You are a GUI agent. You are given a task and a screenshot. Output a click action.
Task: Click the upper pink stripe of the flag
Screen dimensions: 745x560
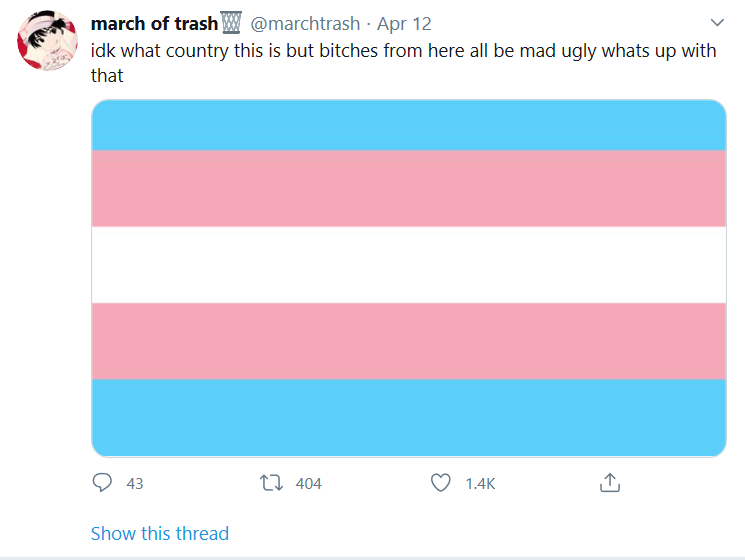pyautogui.click(x=408, y=188)
